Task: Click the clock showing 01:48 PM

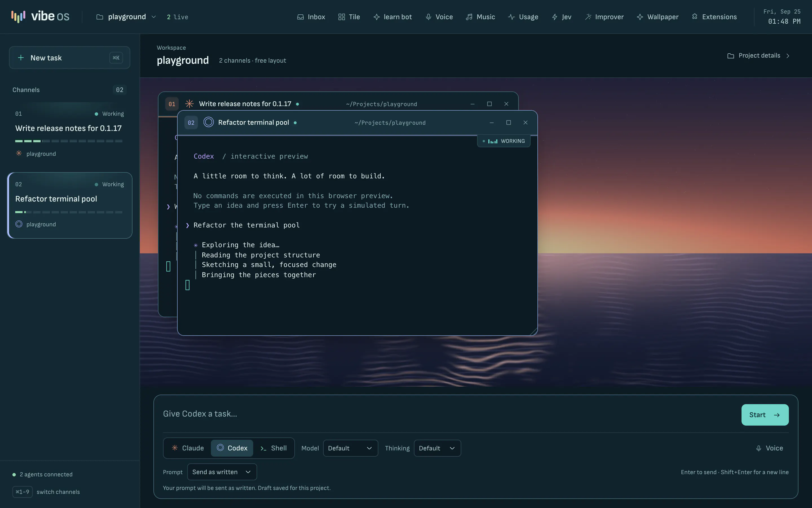Action: pyautogui.click(x=784, y=21)
